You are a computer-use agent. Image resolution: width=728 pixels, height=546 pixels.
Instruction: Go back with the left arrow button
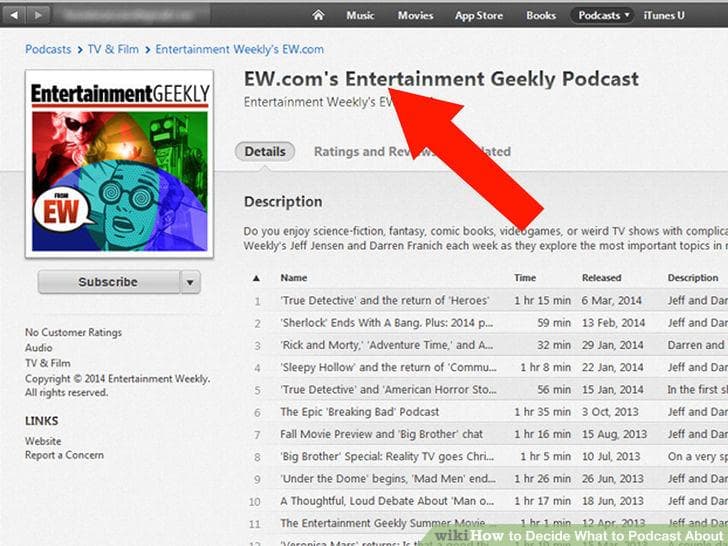13,15
